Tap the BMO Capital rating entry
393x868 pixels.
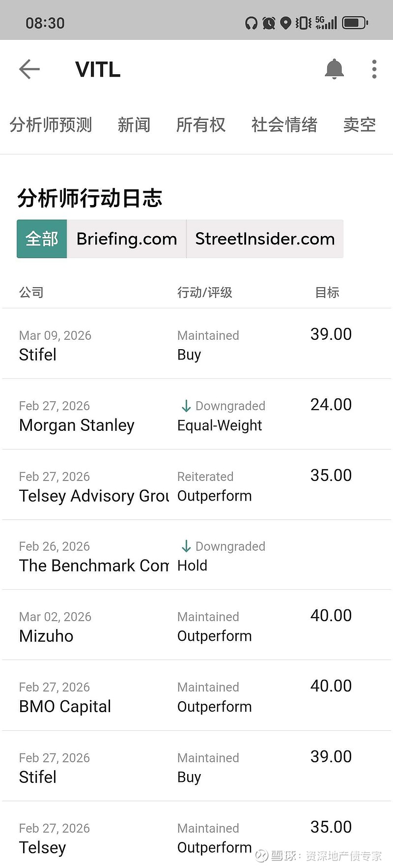[196, 696]
